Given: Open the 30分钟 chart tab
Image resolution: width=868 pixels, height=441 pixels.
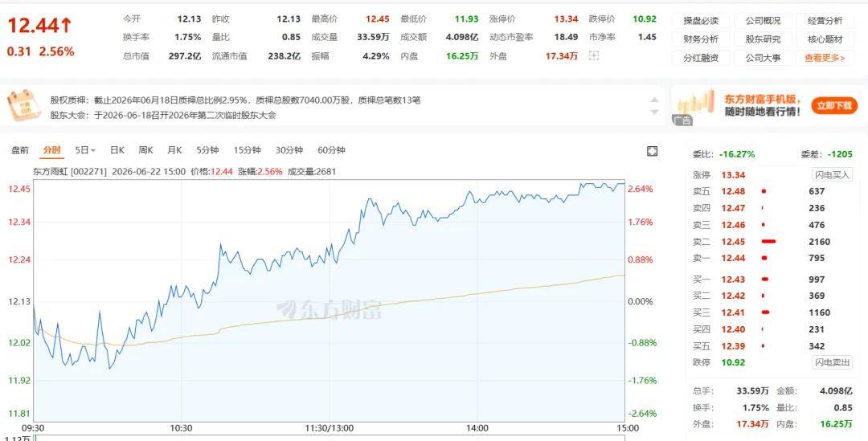Looking at the screenshot, I should pos(289,150).
